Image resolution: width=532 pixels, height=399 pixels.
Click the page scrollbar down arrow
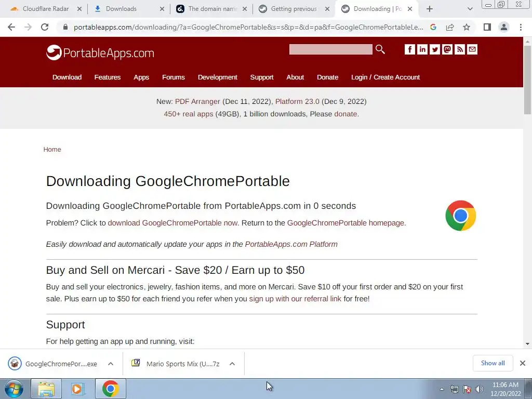(527, 344)
